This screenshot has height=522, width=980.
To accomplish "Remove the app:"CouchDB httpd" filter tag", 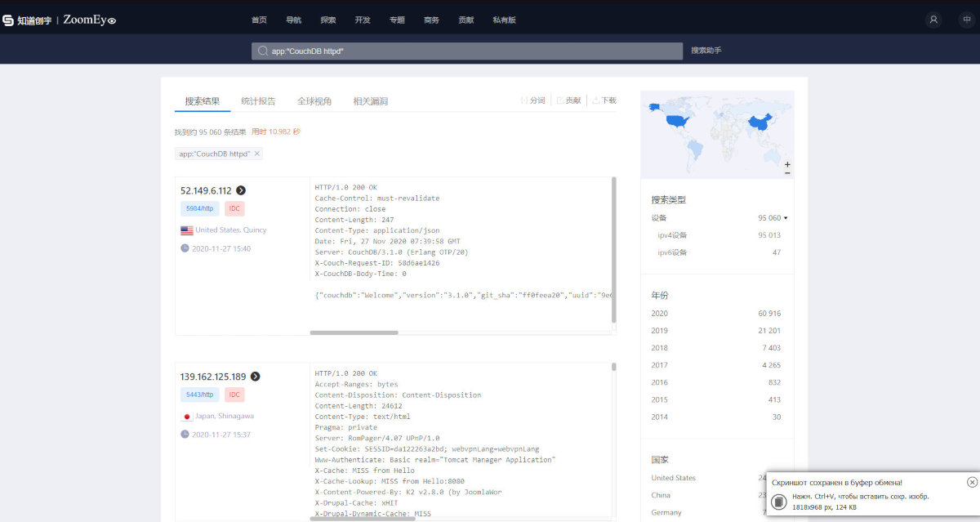I will click(x=257, y=154).
